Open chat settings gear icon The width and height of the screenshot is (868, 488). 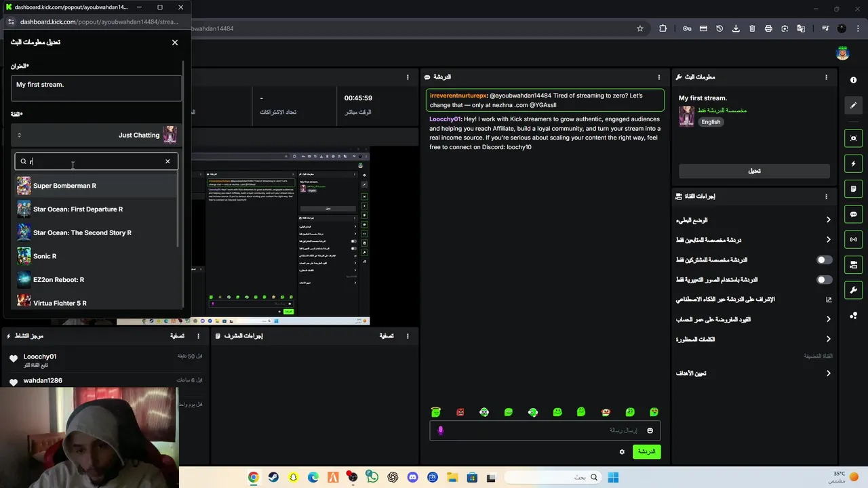click(x=622, y=451)
